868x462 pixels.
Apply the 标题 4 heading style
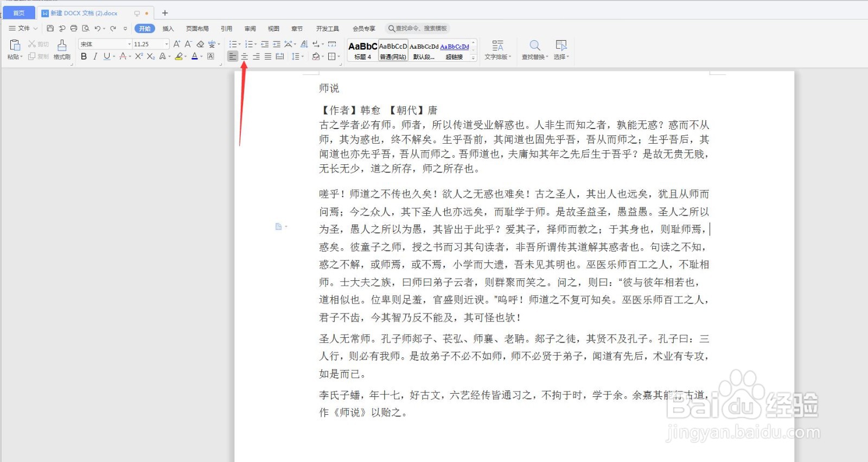[x=362, y=50]
